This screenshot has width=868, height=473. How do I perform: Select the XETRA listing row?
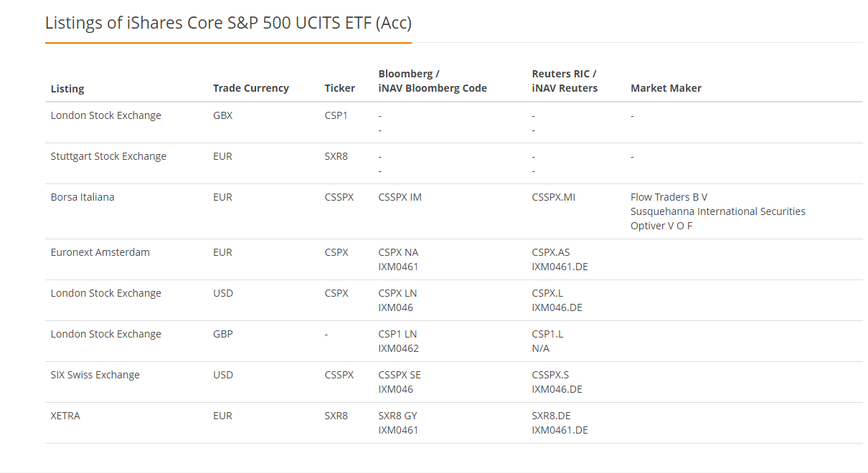(x=65, y=416)
